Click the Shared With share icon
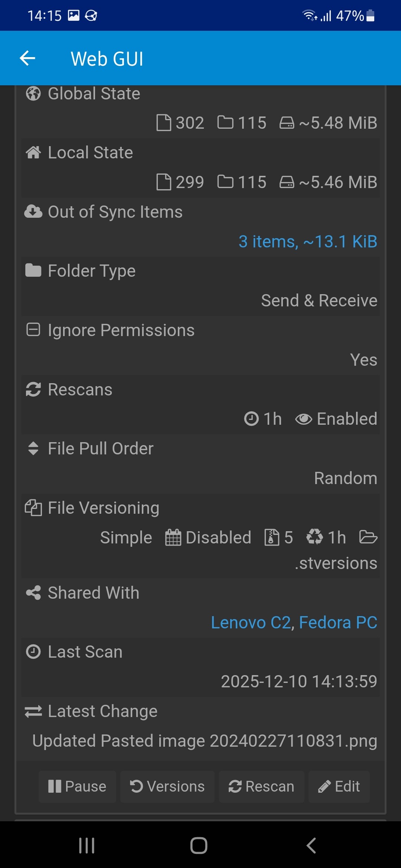 (33, 593)
